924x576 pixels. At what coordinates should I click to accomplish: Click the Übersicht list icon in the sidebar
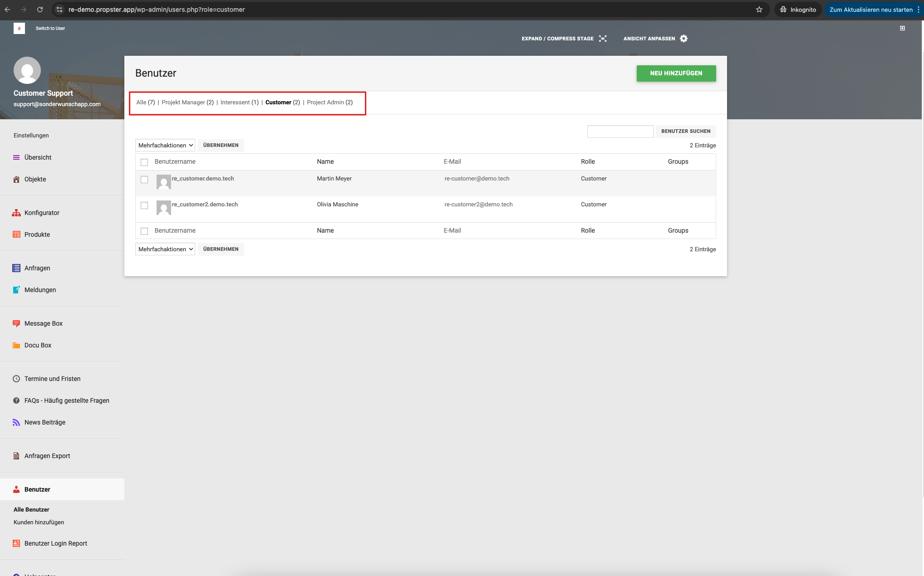tap(16, 157)
